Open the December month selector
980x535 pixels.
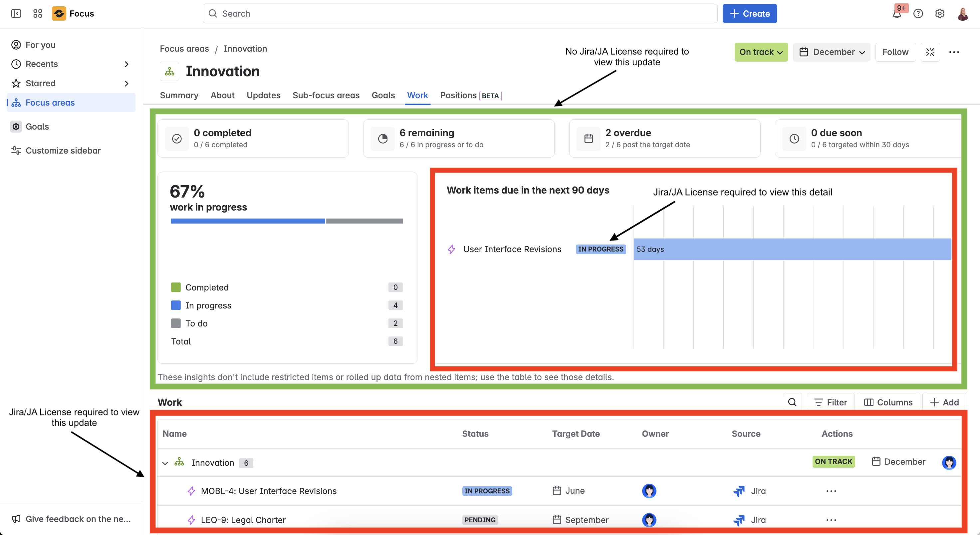[832, 52]
